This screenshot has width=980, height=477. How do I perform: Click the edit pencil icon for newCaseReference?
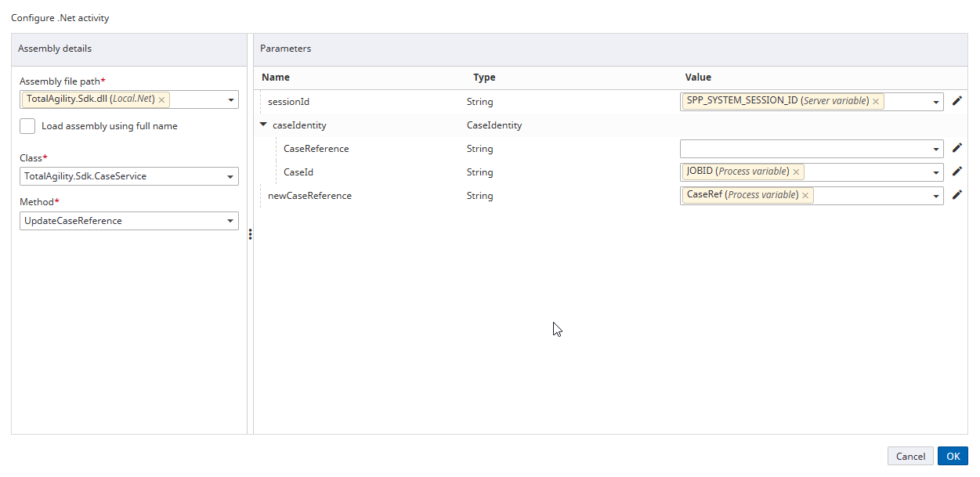(956, 195)
